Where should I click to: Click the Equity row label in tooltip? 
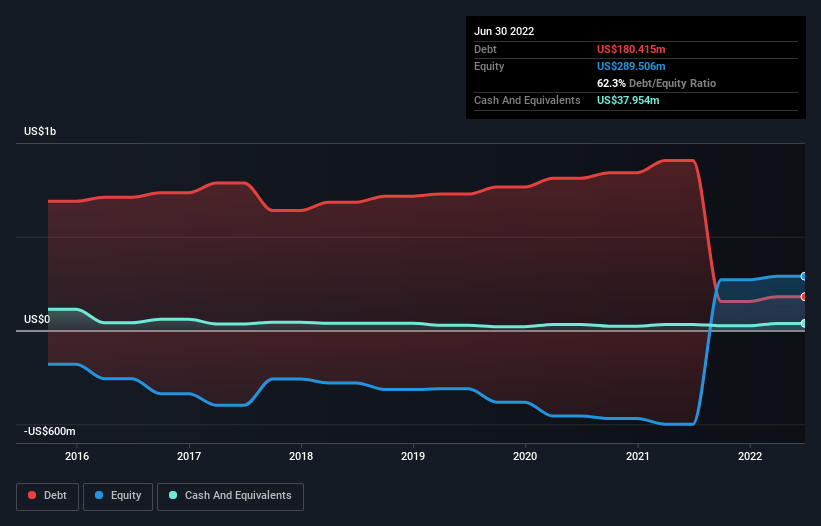(489, 66)
